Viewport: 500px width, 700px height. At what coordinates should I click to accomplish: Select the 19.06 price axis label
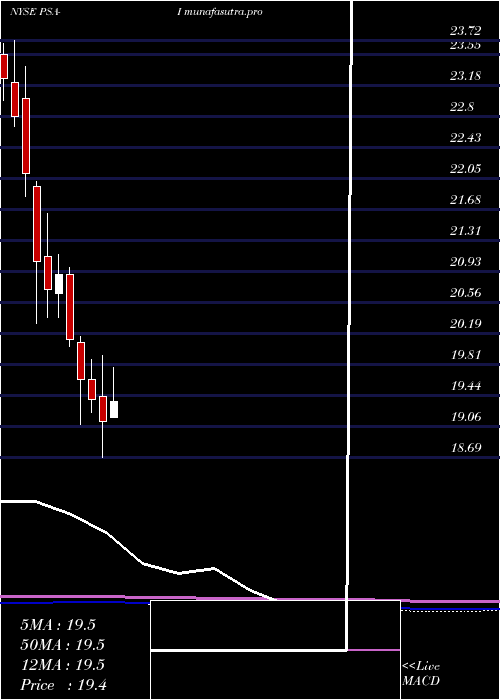pos(466,417)
